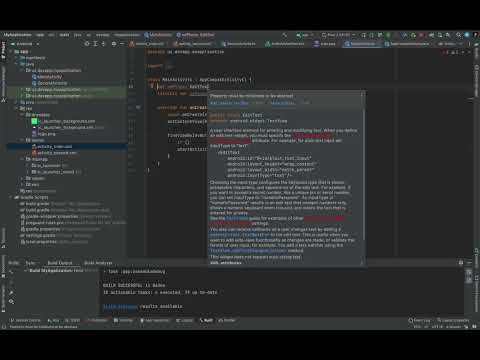The height and width of the screenshot is (360, 480).
Task: Select activity_main.xml in the layout folder
Action: coord(54,147)
